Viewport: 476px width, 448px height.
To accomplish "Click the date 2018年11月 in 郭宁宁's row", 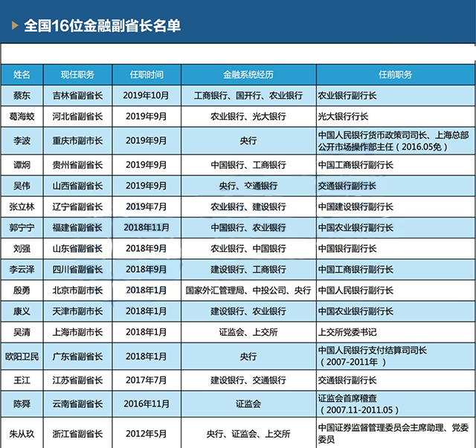I will pyautogui.click(x=147, y=228).
